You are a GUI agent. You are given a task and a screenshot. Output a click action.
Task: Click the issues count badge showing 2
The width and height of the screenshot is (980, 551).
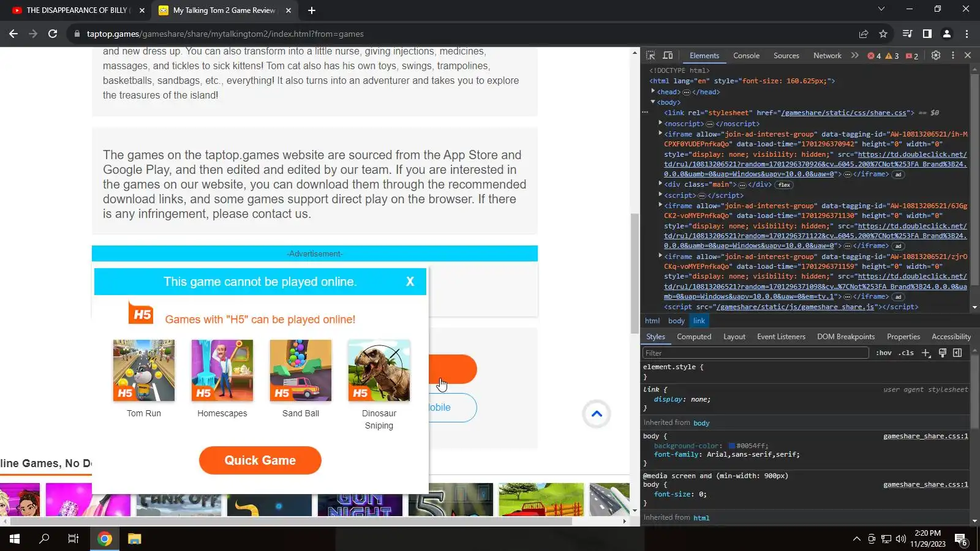(x=912, y=56)
